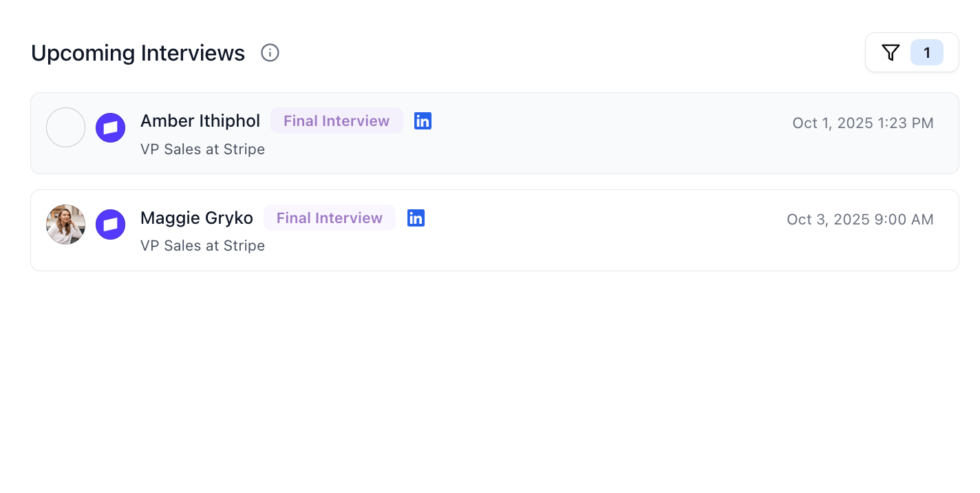Click the Oct 3, 2025 9:00 AM date

coord(860,220)
